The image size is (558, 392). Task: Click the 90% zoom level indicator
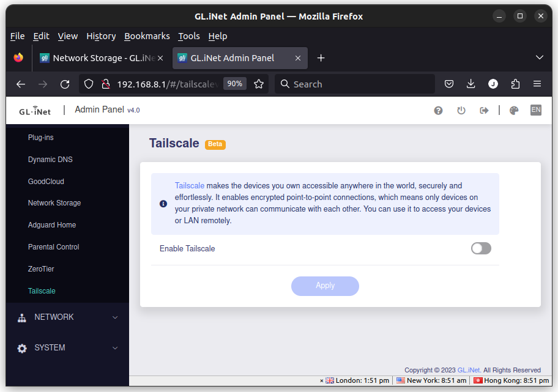click(235, 84)
